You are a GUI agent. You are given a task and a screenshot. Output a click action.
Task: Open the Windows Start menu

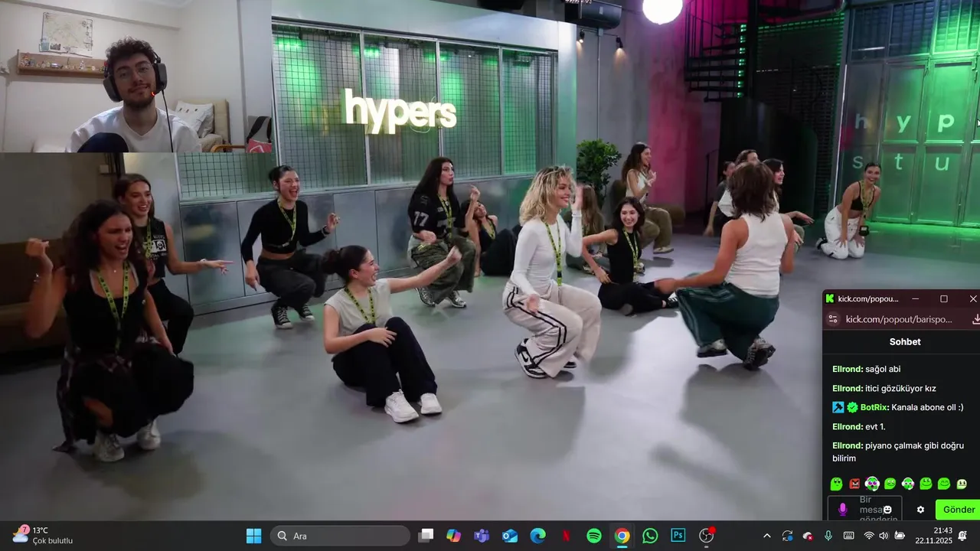[253, 536]
